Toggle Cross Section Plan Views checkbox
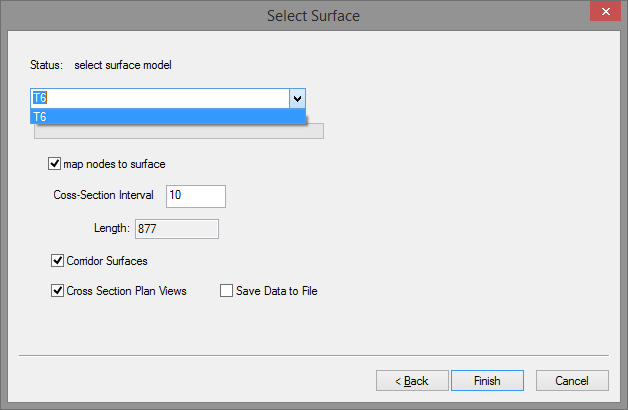 pos(57,291)
